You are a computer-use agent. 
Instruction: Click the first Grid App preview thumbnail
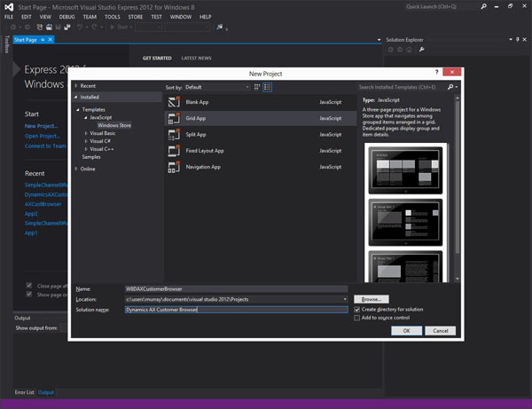[x=405, y=170]
